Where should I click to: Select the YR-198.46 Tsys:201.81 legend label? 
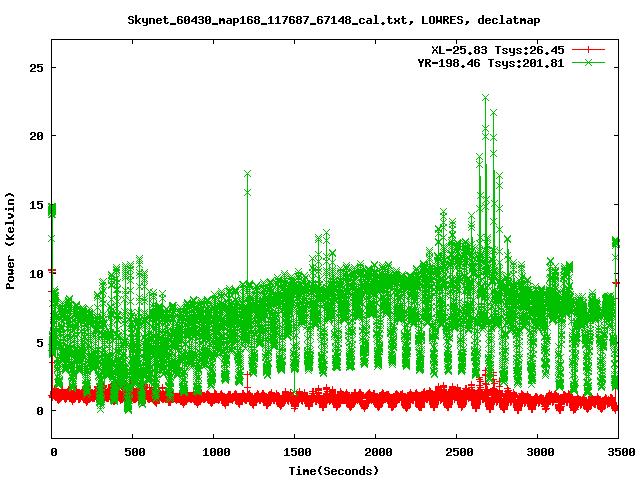point(491,63)
